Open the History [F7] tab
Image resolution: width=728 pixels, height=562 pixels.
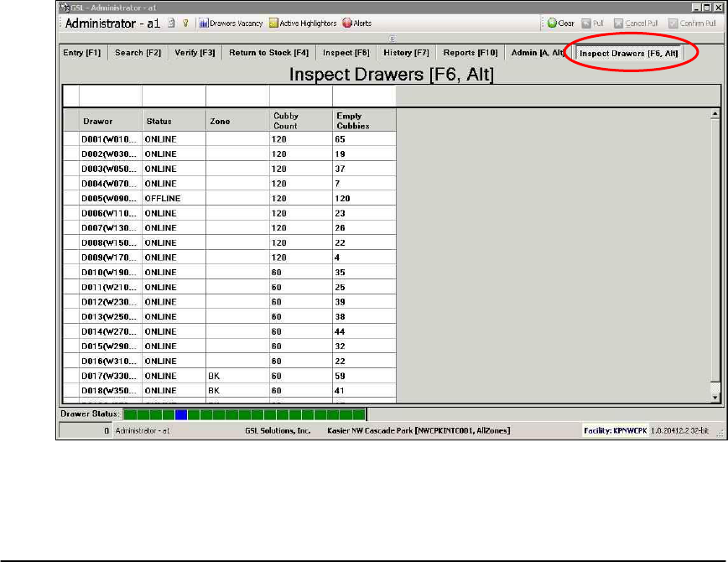(x=406, y=53)
